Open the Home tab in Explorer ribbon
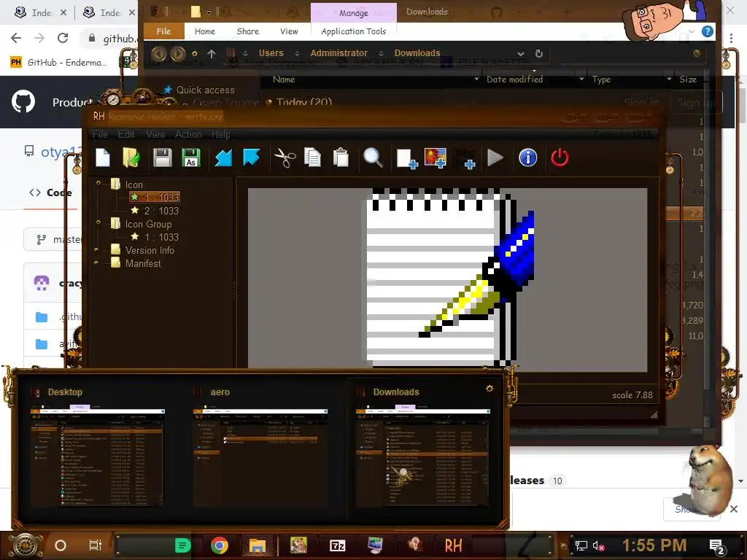Image resolution: width=747 pixels, height=560 pixels. pos(205,31)
